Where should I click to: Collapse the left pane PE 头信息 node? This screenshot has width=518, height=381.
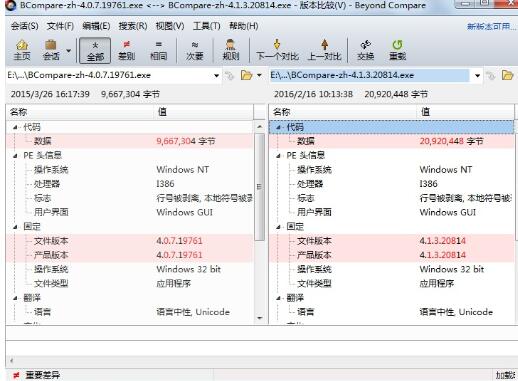[15, 155]
